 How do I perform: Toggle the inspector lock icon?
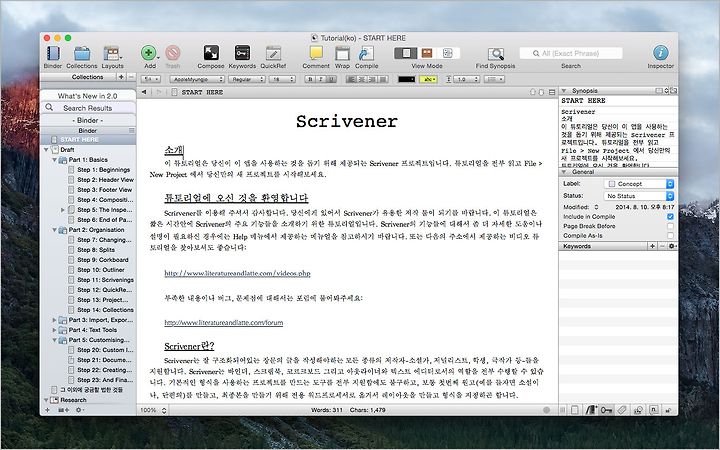[x=669, y=410]
